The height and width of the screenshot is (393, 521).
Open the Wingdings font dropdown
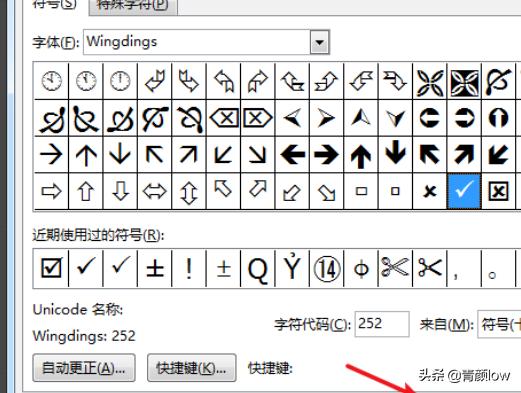319,42
